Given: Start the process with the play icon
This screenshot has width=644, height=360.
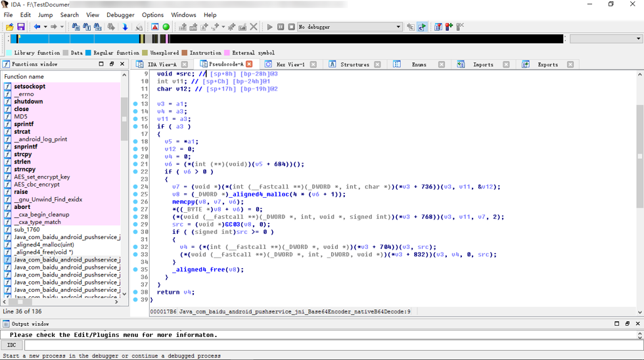Looking at the screenshot, I should [x=270, y=27].
